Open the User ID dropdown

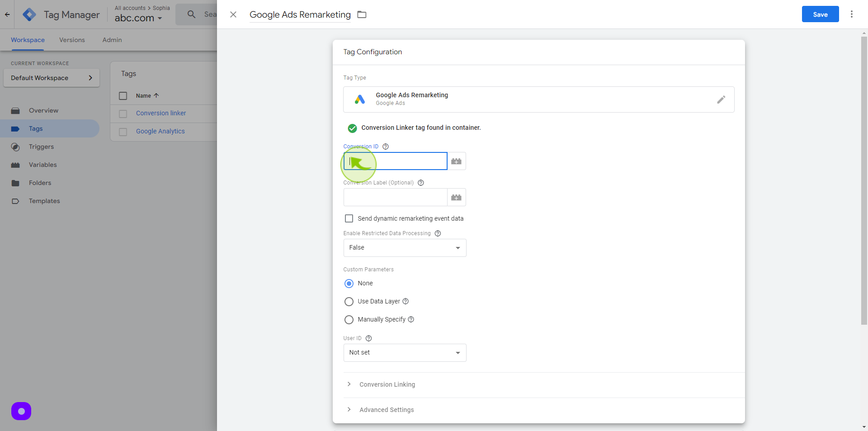point(405,353)
